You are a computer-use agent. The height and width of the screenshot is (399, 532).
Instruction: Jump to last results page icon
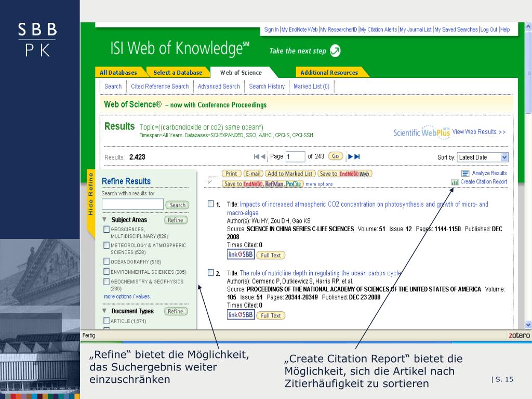click(x=357, y=156)
